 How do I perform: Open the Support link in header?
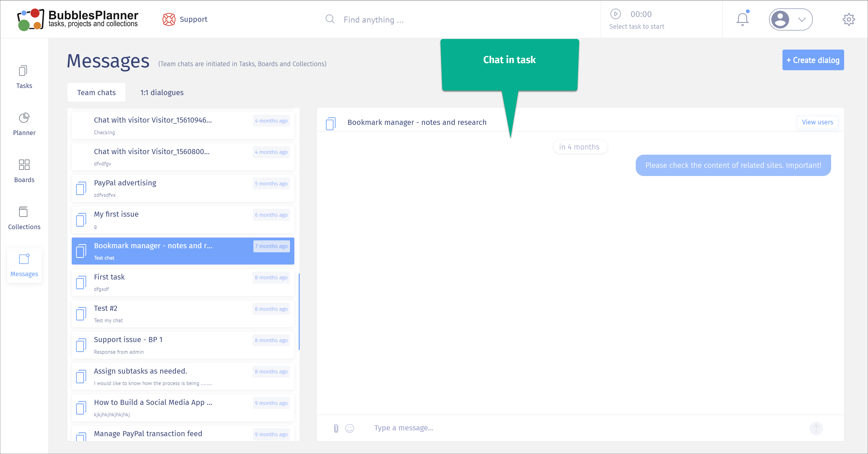point(193,19)
